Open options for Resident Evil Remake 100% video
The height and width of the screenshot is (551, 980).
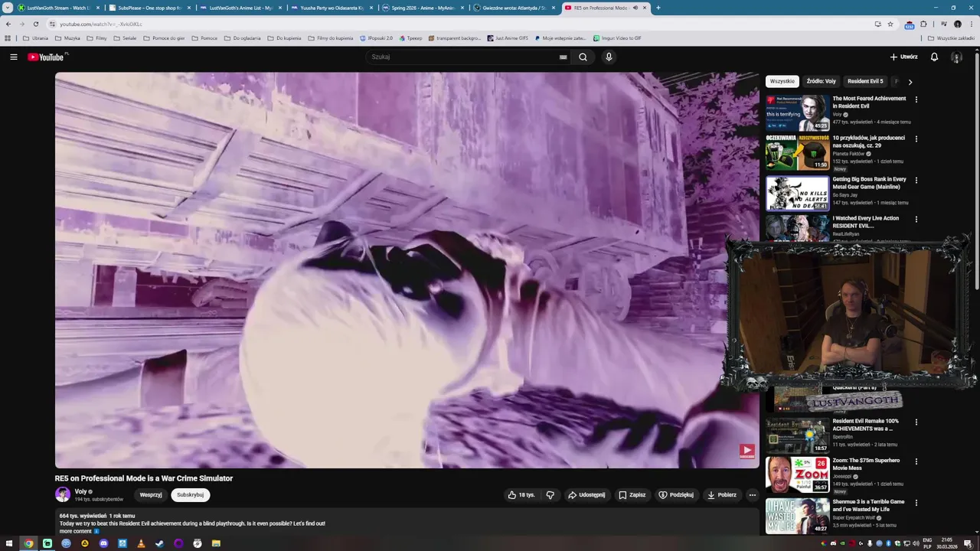tap(916, 422)
